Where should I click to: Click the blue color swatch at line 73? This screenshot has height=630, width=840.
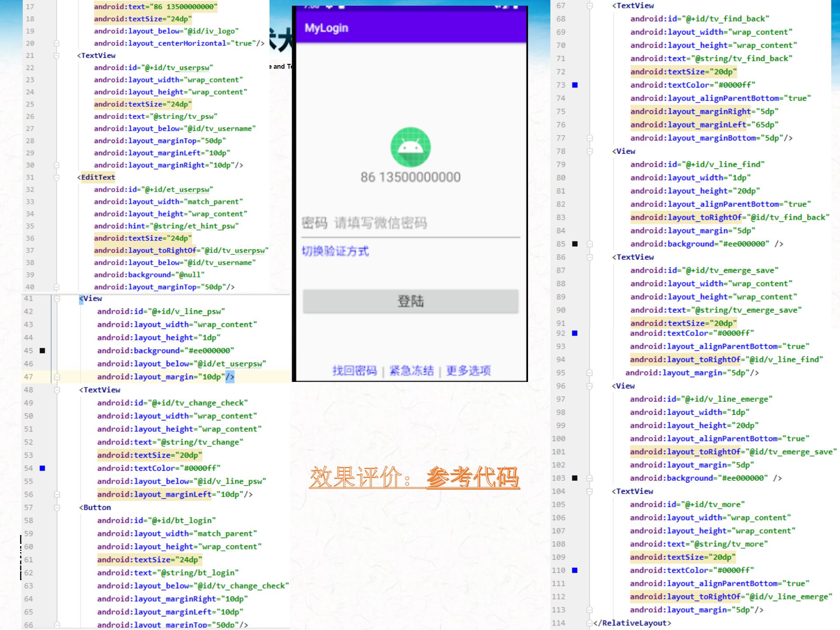(x=575, y=85)
